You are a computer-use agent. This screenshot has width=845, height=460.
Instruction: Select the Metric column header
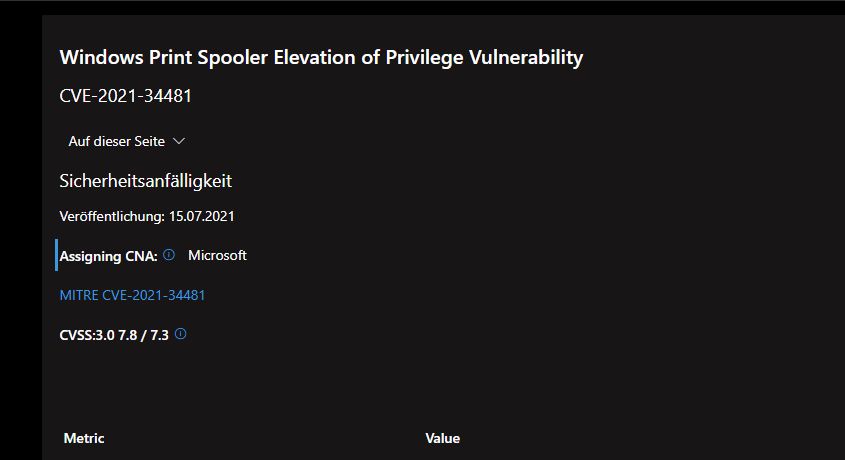click(84, 438)
